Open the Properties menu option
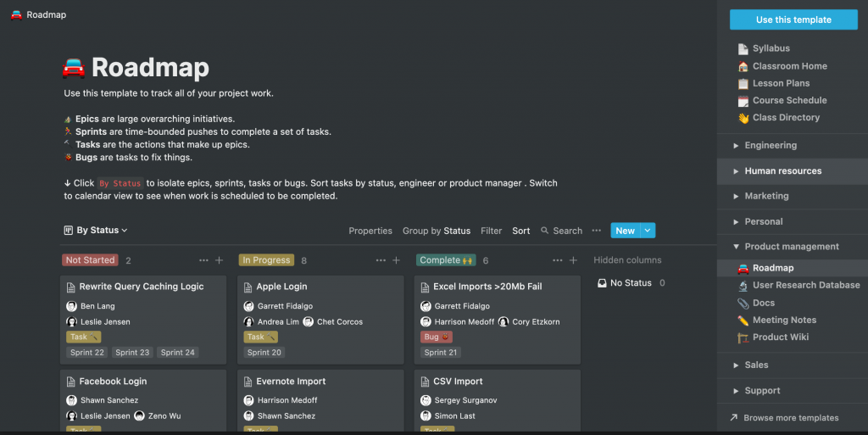Viewport: 868px width, 435px height. coord(370,231)
